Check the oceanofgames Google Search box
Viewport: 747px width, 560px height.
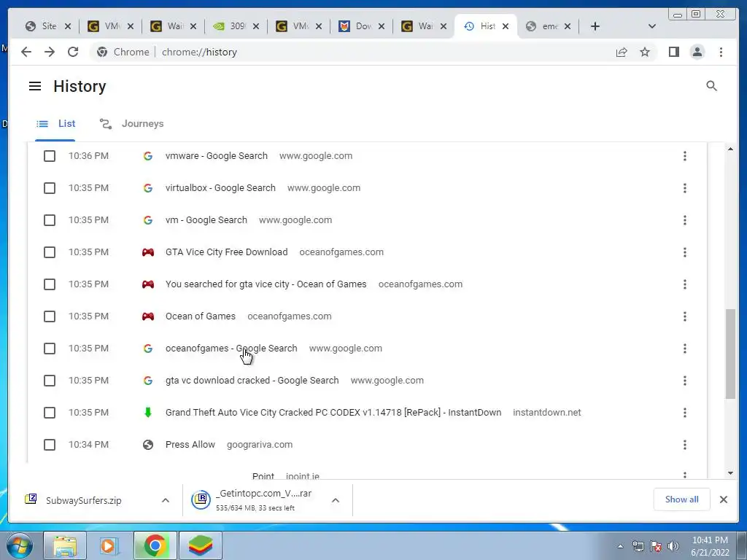50,349
